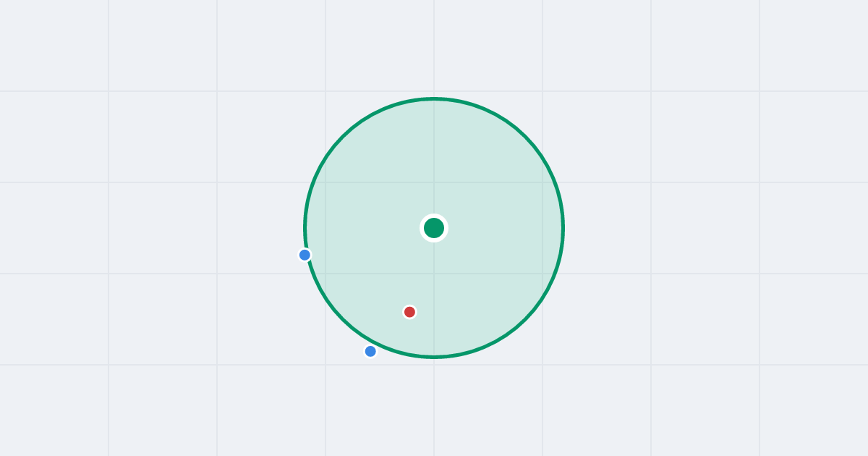
Task: Pick the blue dot below the red dot
Action: 370,351
